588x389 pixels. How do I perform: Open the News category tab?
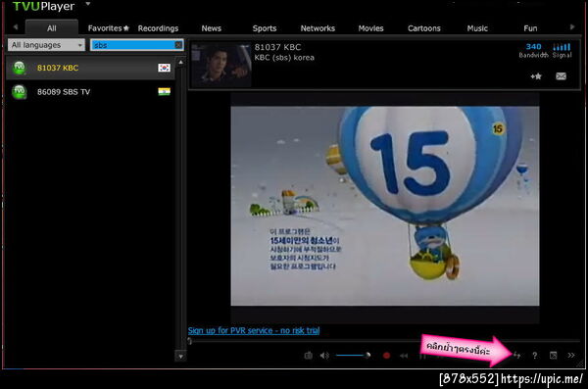pos(211,28)
